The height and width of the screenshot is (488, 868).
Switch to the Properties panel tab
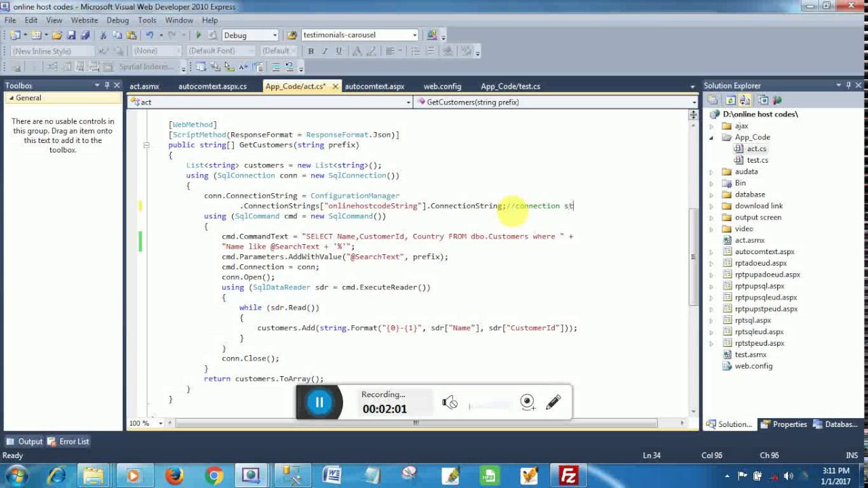(x=785, y=424)
